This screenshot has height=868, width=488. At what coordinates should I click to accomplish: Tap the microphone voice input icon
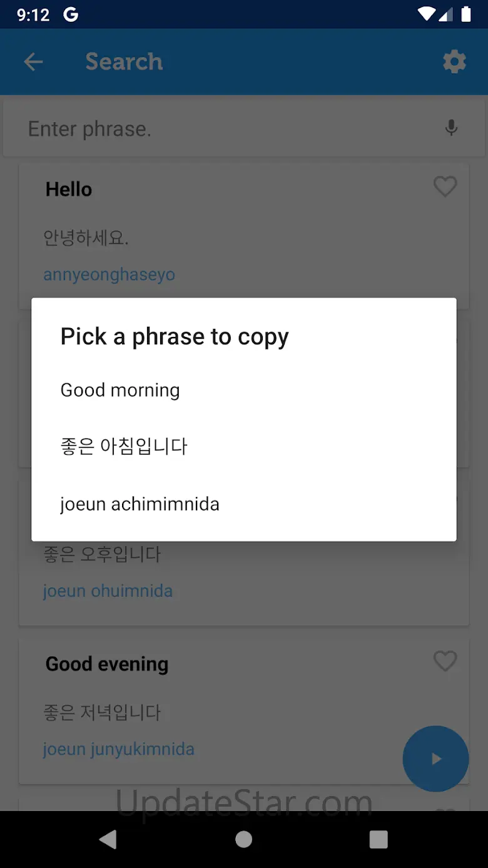[451, 128]
